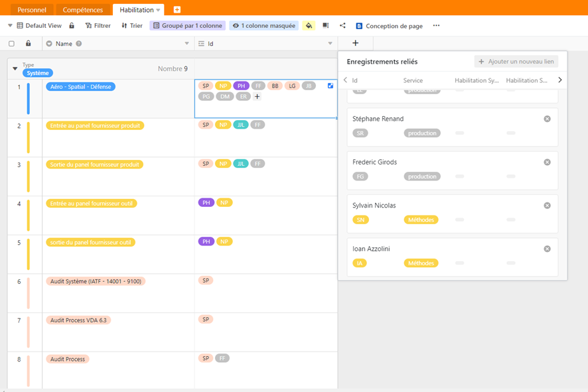588x392 pixels.
Task: Toggle the checkbox on the Aéro row
Action: point(329,86)
